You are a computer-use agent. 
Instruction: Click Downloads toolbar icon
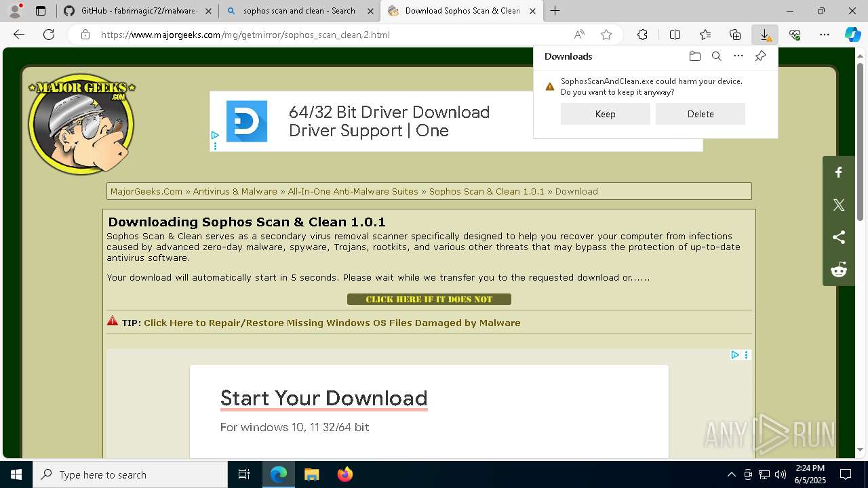[765, 35]
